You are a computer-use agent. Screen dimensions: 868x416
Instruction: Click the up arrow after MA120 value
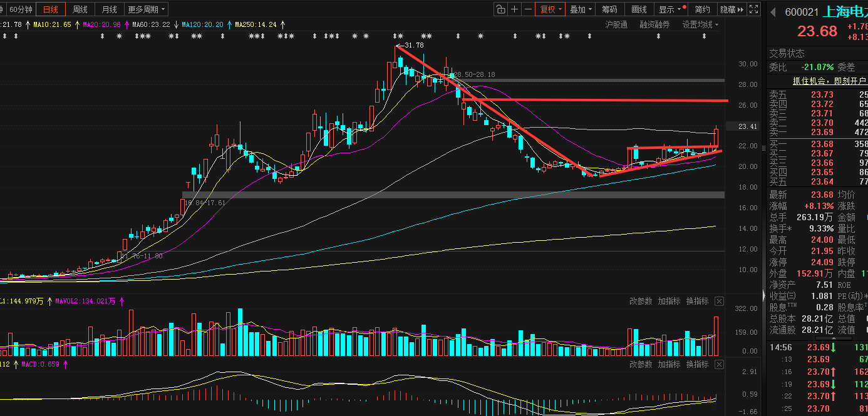click(230, 24)
